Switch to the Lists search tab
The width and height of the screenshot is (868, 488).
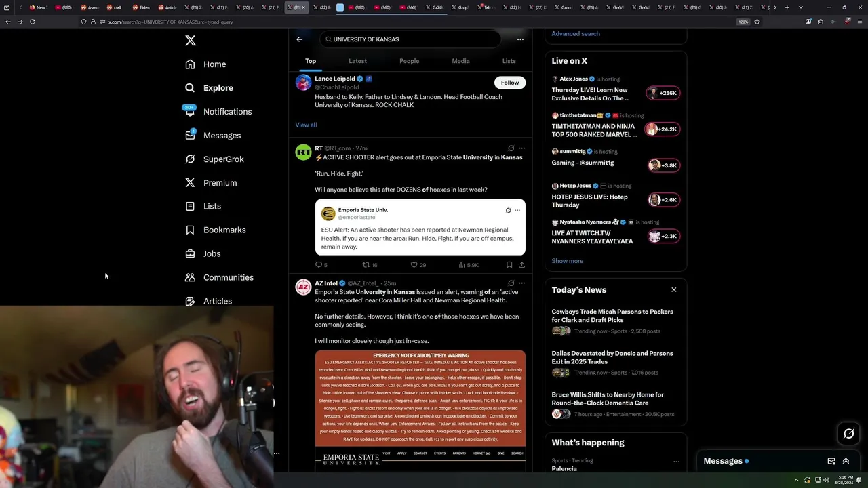pyautogui.click(x=509, y=61)
